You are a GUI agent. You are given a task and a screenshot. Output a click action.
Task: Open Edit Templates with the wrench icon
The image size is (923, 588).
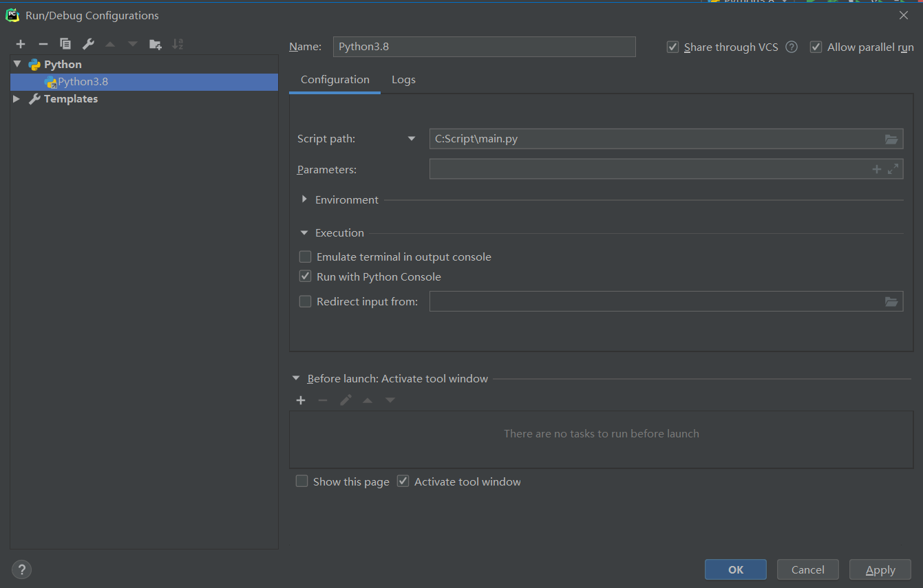pyautogui.click(x=87, y=43)
